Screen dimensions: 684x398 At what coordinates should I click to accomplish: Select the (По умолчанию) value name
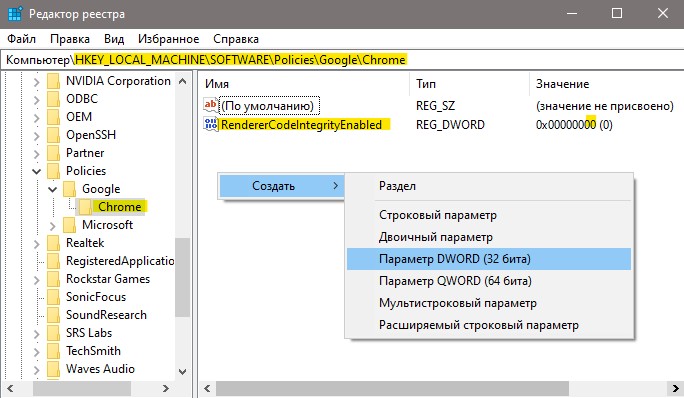tap(267, 106)
